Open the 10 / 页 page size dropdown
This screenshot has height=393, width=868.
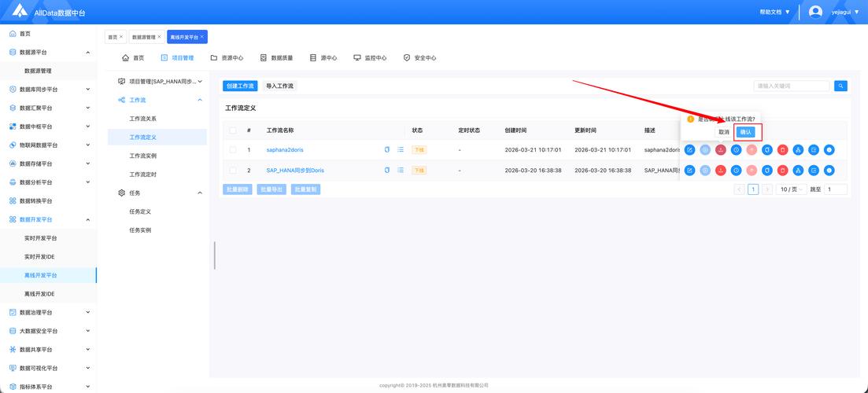coord(792,189)
